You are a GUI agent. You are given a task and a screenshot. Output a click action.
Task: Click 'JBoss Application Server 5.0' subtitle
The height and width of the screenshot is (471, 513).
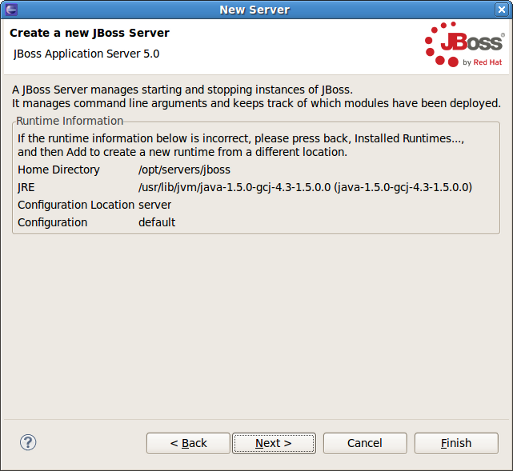pos(86,54)
